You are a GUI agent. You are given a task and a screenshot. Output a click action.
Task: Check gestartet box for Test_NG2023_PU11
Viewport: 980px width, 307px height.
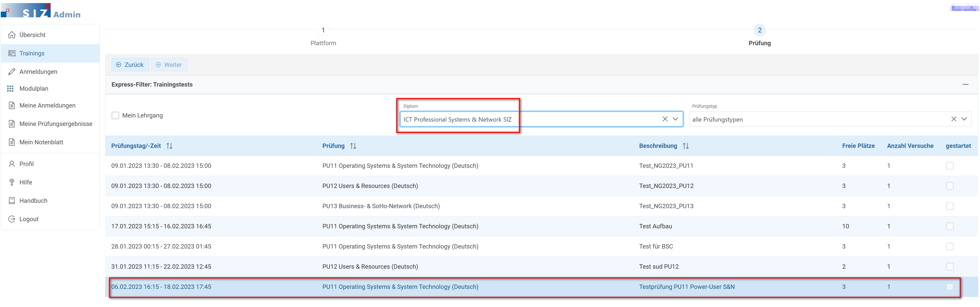pyautogui.click(x=950, y=166)
